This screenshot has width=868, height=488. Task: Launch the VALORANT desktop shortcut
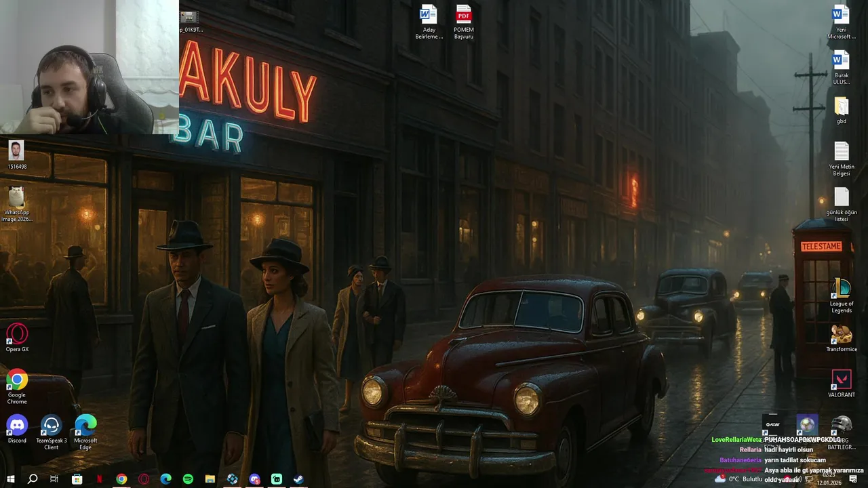click(x=841, y=384)
